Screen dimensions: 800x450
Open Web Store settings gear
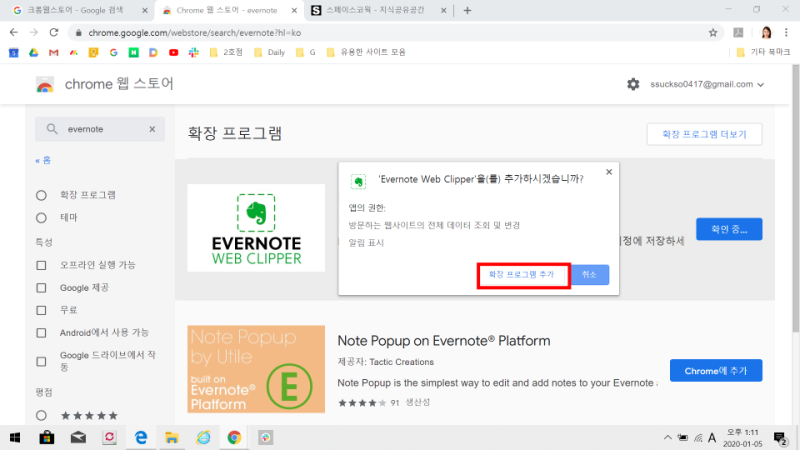(633, 84)
